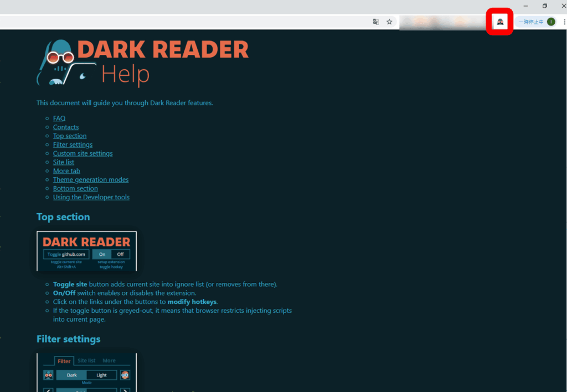Click the intro sentence 'This document will guide you'
The image size is (567, 392).
(125, 103)
